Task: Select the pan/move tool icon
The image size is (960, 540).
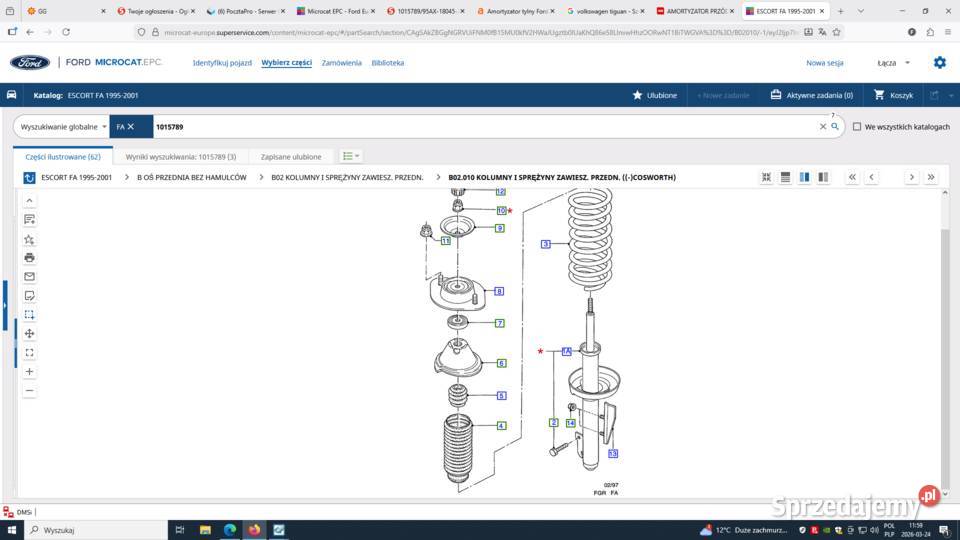Action: pyautogui.click(x=29, y=334)
